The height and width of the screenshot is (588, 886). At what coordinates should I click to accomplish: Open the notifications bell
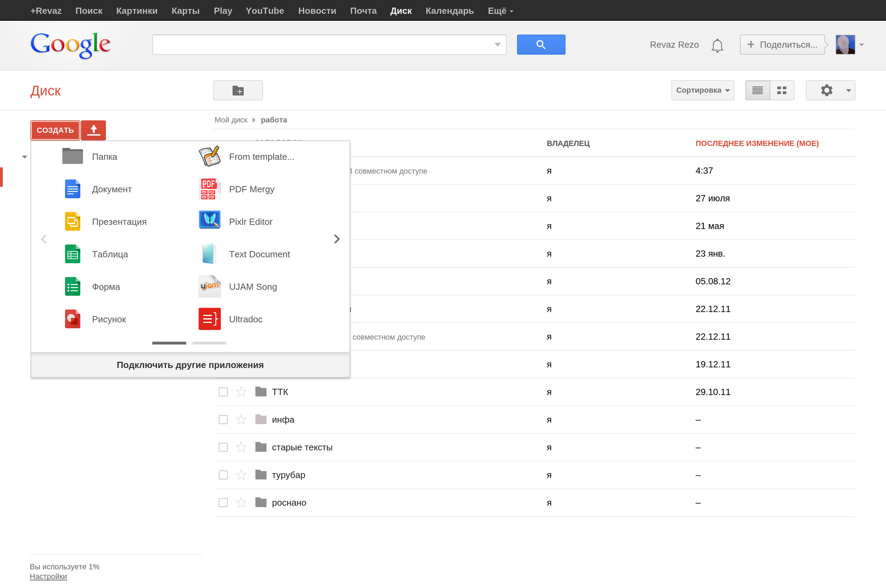coord(717,45)
